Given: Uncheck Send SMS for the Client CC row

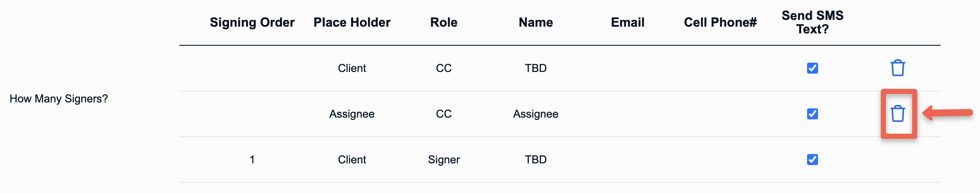Looking at the screenshot, I should (x=812, y=68).
